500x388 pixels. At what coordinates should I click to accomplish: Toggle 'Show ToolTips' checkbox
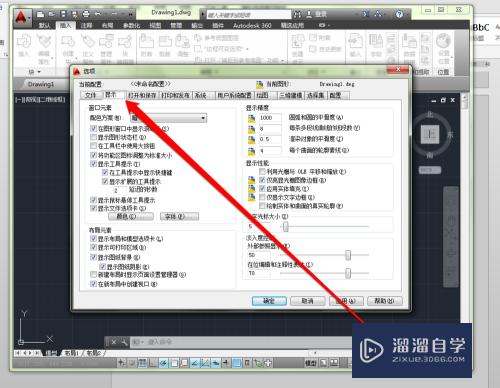(x=93, y=164)
